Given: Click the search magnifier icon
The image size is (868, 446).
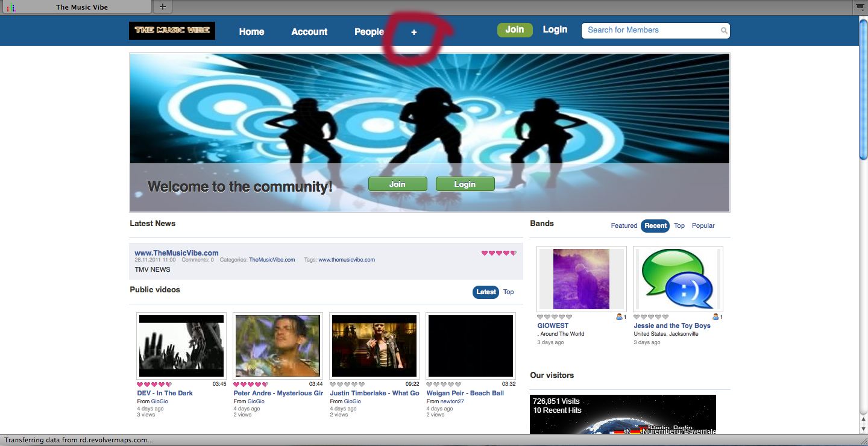Looking at the screenshot, I should click(723, 31).
